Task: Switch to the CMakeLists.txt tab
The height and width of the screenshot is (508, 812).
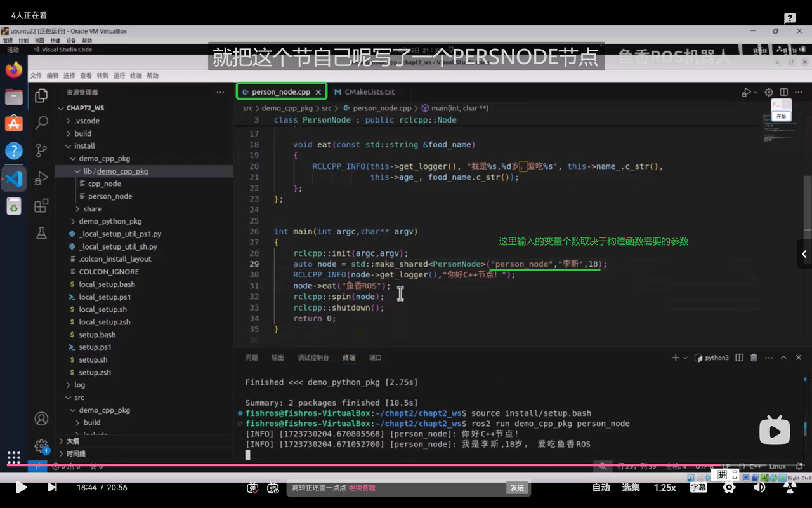Action: tap(369, 91)
